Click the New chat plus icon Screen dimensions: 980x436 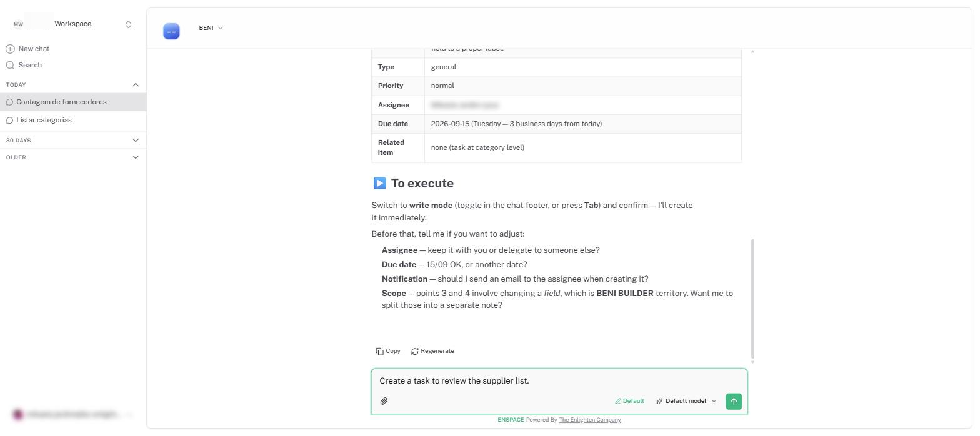click(x=10, y=49)
